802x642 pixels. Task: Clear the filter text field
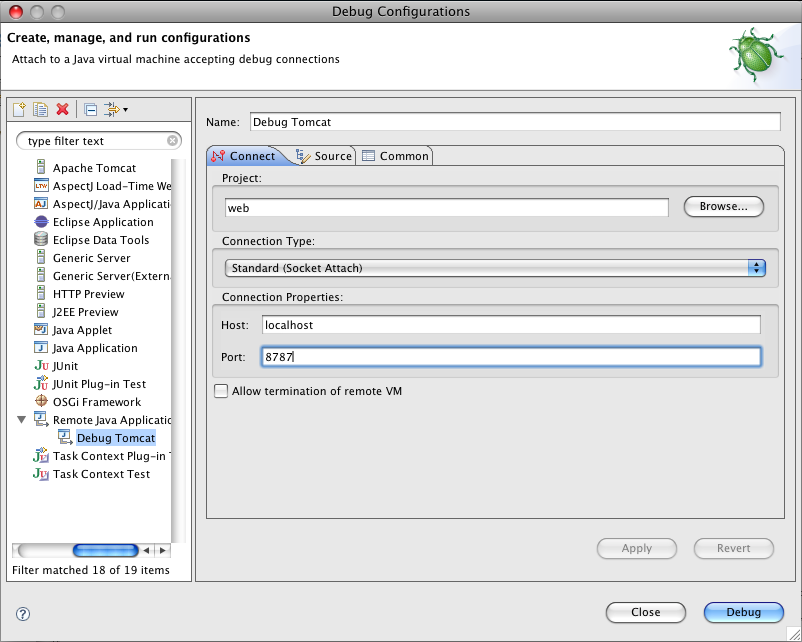pyautogui.click(x=173, y=140)
